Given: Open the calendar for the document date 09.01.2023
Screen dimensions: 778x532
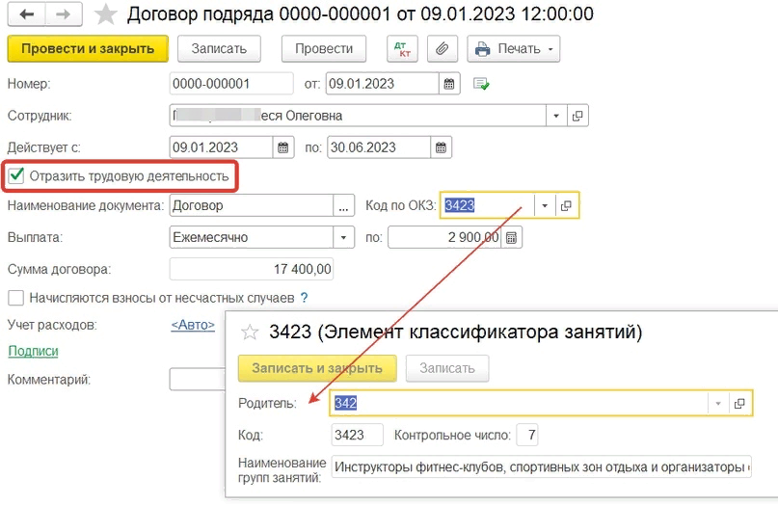Looking at the screenshot, I should (x=449, y=84).
